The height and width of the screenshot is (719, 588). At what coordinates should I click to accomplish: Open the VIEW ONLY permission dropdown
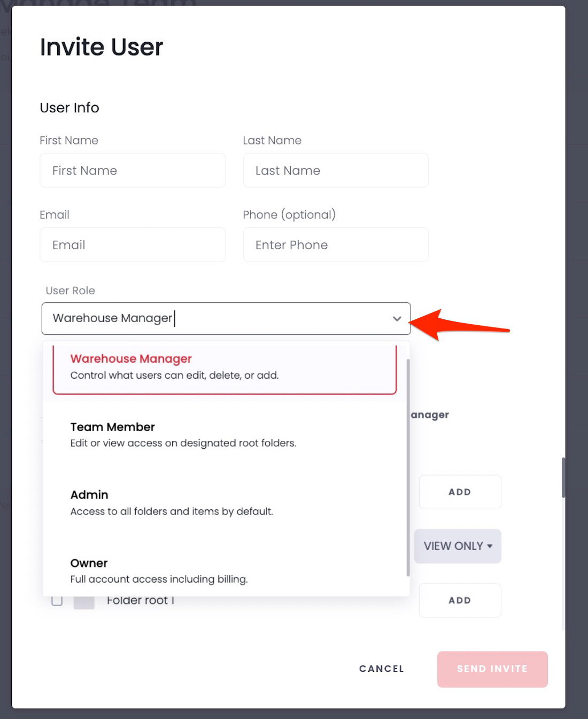(457, 546)
